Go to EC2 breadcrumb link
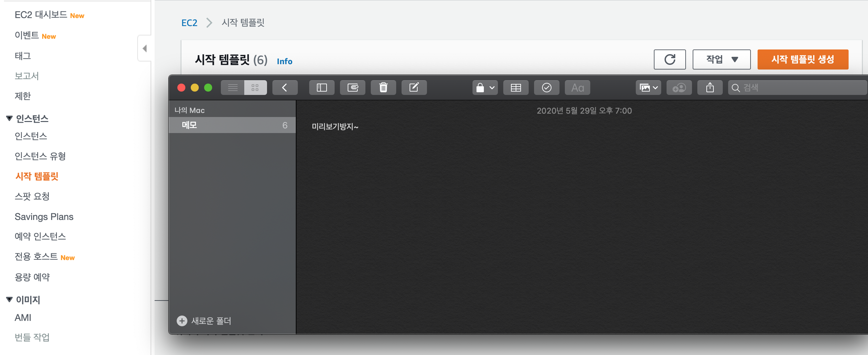Screen dimensions: 868x355 point(189,23)
